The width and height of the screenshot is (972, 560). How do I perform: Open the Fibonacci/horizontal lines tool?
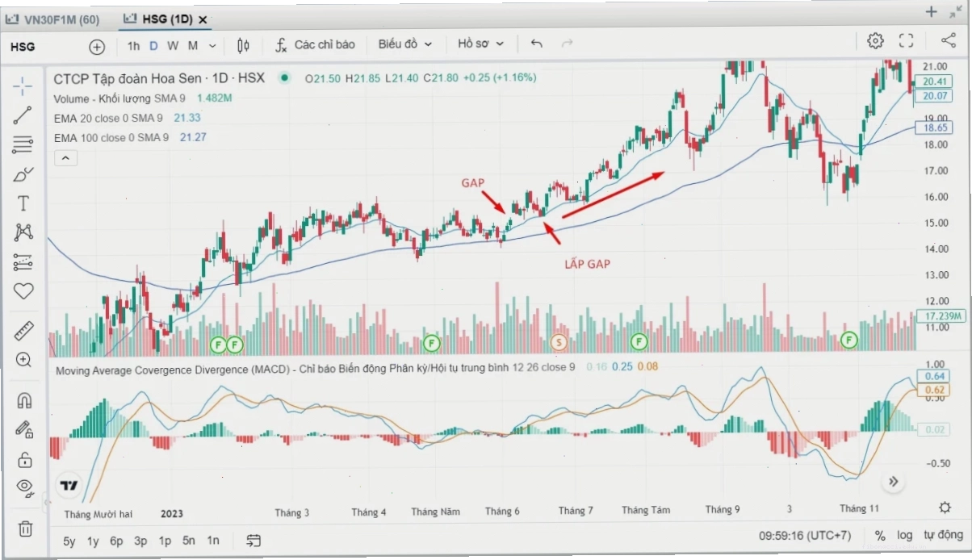tap(23, 145)
